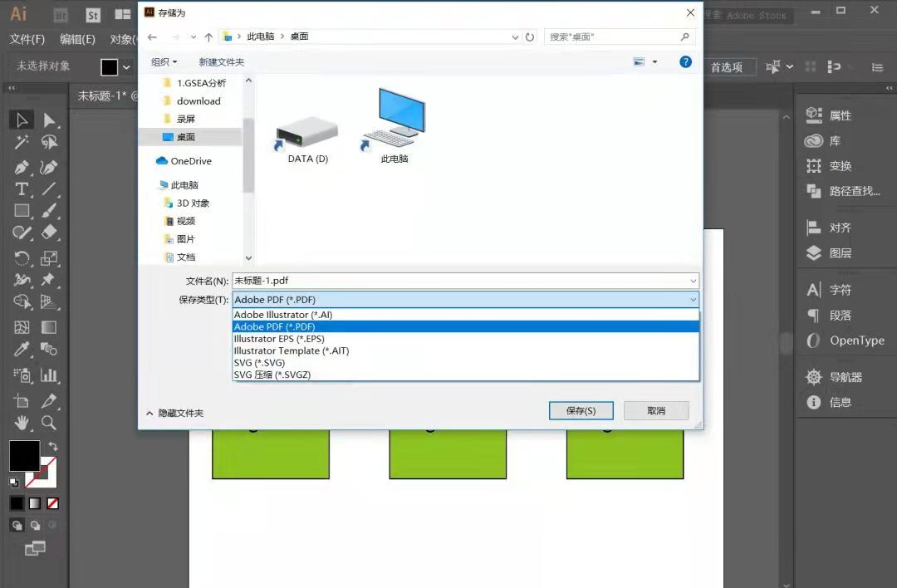
Task: Open the 文件名 history dropdown arrow
Action: tap(693, 281)
